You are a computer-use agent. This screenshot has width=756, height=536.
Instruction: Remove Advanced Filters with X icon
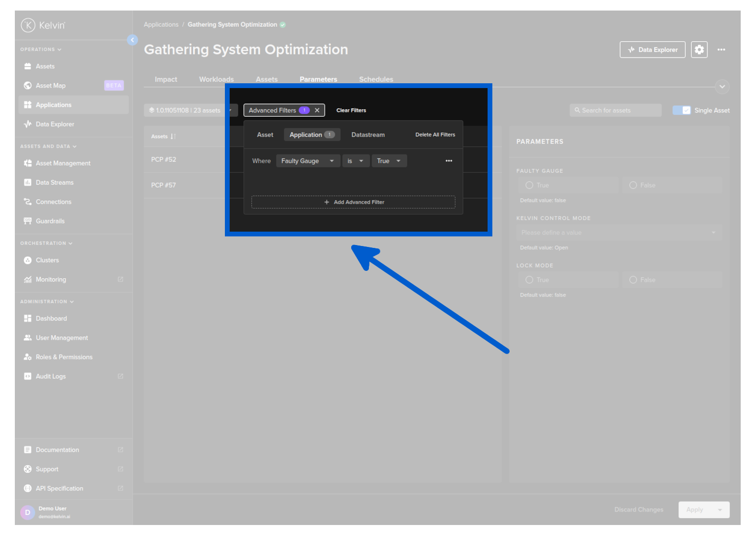tap(317, 110)
